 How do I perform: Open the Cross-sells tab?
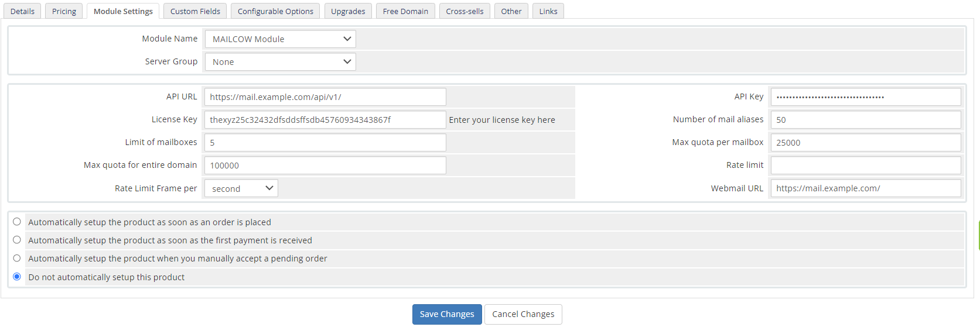(x=465, y=11)
